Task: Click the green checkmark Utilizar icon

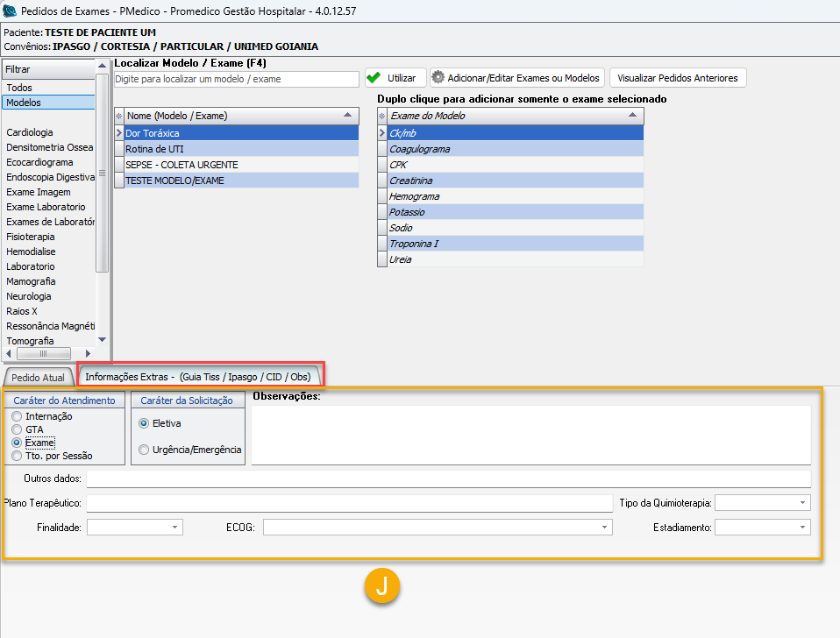Action: (x=374, y=78)
